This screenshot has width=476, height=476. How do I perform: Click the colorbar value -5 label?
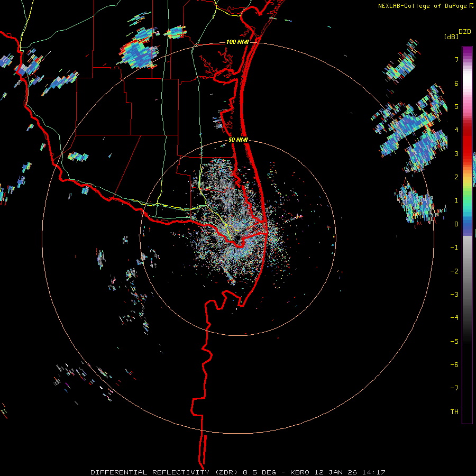point(454,341)
